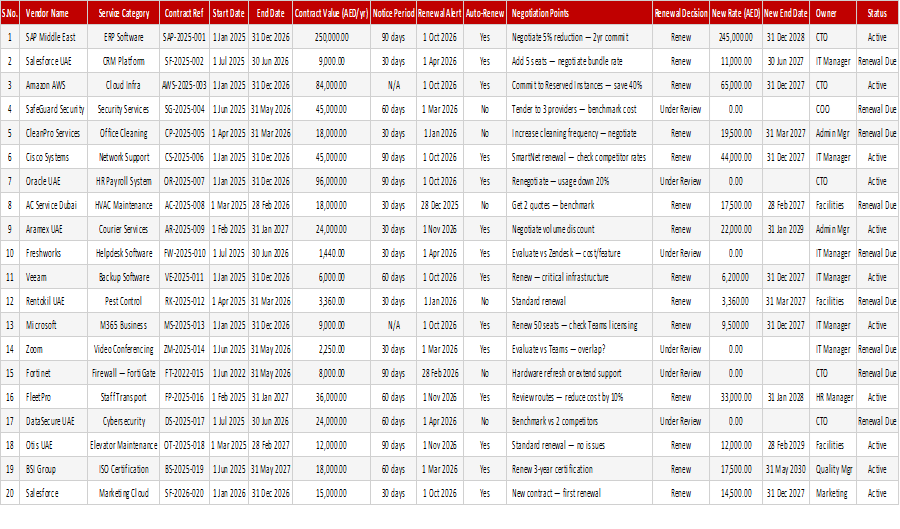Select the HVAC Maintenance category cell

click(123, 205)
